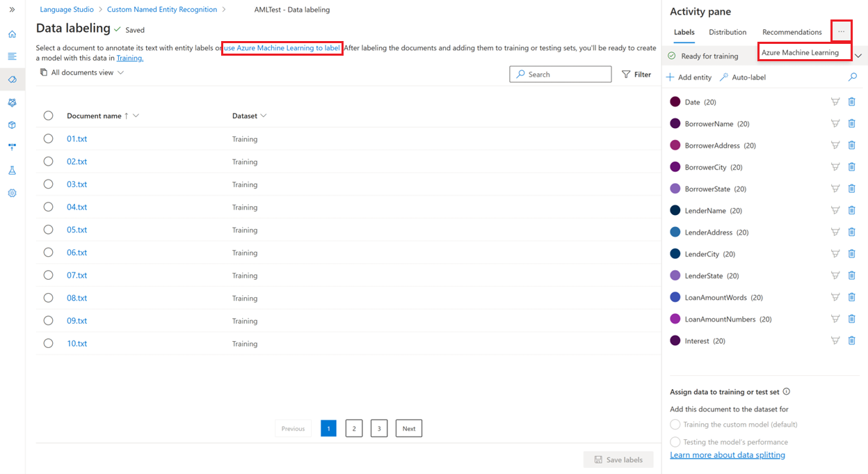This screenshot has height=474, width=868.
Task: Delete the BorrowerAddress entity
Action: 852,145
